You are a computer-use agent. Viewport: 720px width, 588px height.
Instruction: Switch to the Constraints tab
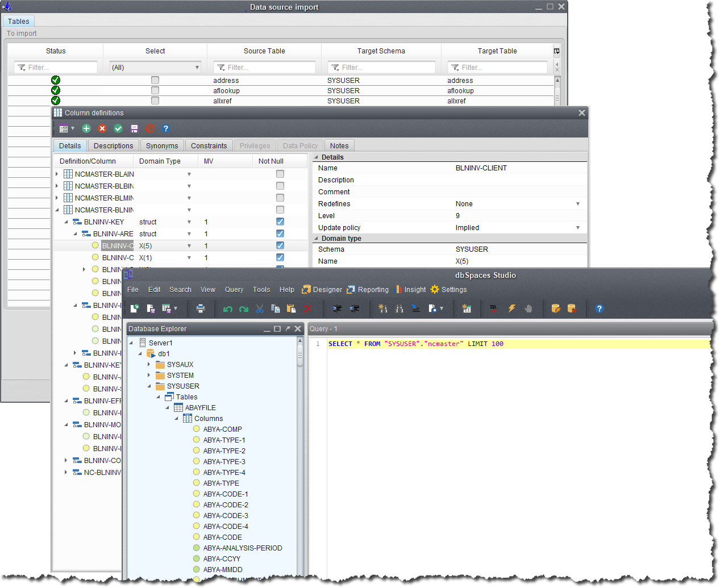tap(209, 146)
